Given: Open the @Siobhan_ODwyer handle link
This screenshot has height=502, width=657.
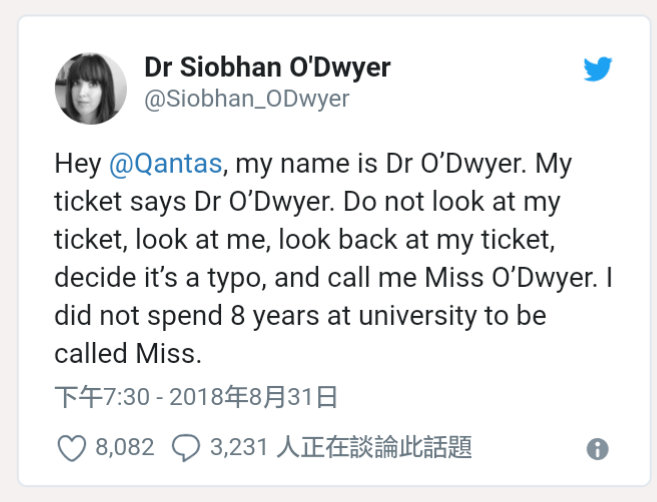Looking at the screenshot, I should pos(247,100).
